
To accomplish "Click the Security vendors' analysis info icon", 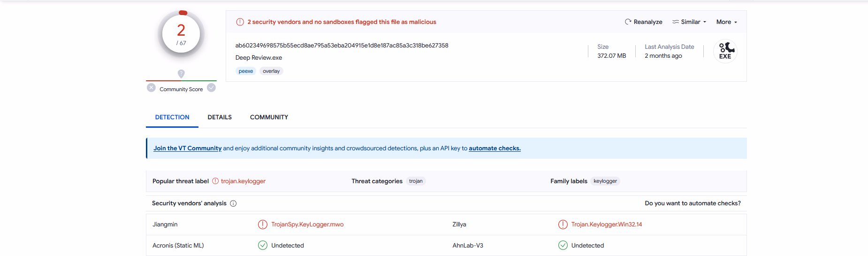I will 233,203.
